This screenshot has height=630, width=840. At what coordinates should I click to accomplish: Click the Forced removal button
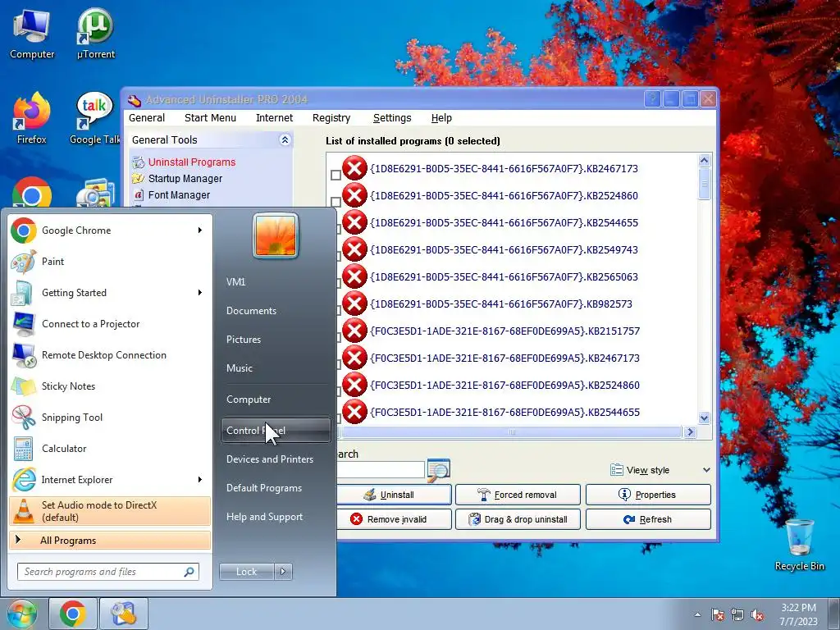[x=518, y=495]
